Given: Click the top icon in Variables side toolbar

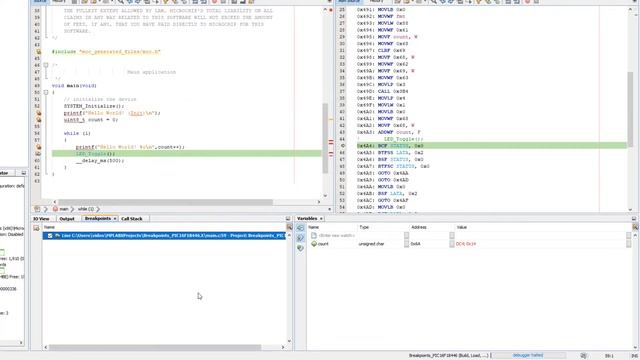Looking at the screenshot, I should (300, 228).
